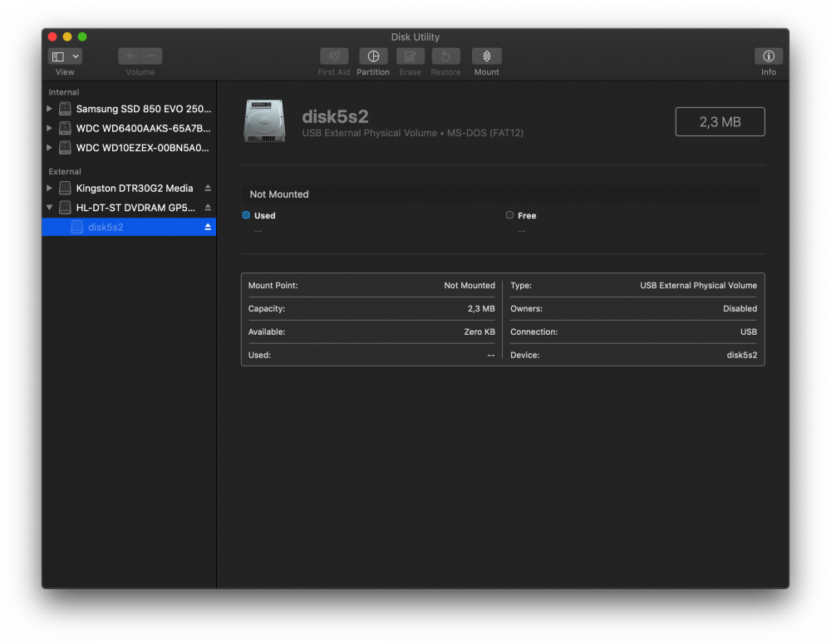The image size is (831, 644).
Task: Select WDC WD10EZEX-00BN5A0 disk
Action: [129, 147]
